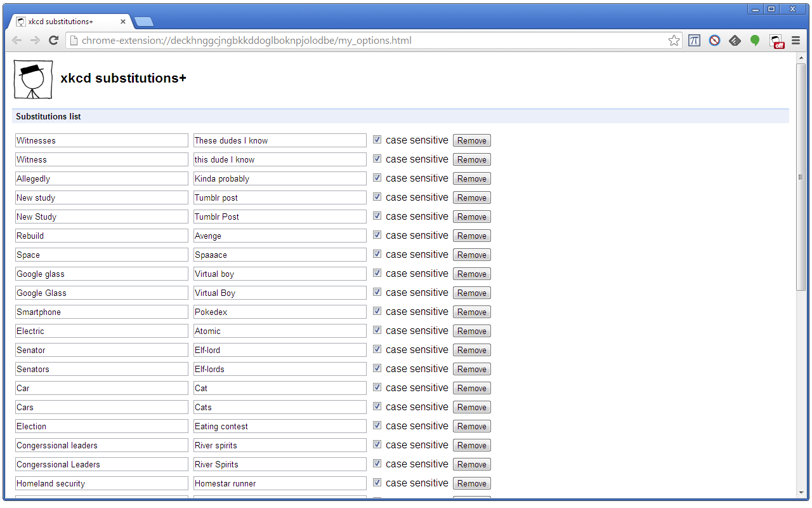Edit the Pokedex replacement field

click(x=280, y=312)
